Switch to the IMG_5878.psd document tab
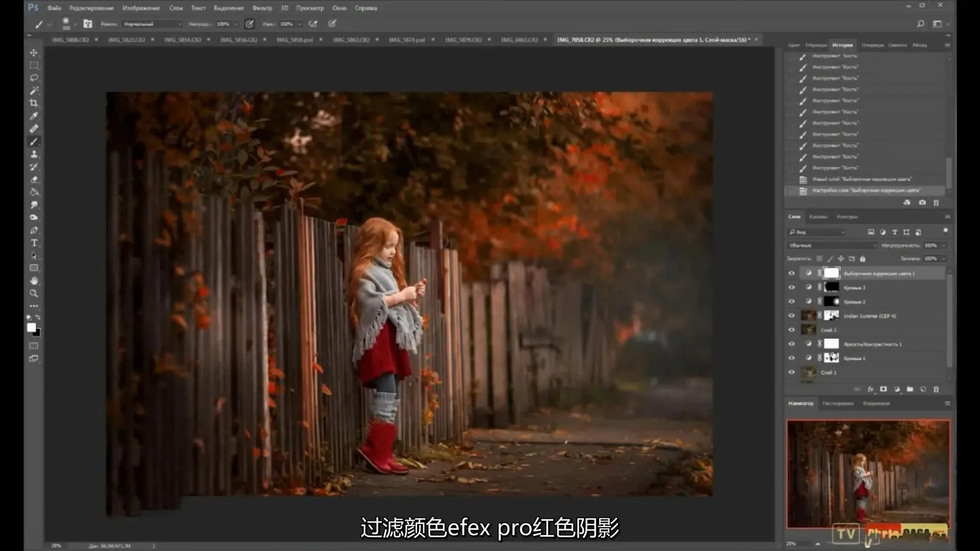Viewport: 980px width, 551px height. point(407,40)
